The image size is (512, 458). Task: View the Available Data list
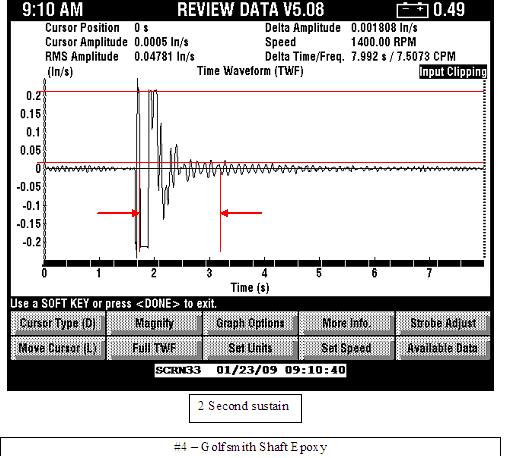point(443,348)
